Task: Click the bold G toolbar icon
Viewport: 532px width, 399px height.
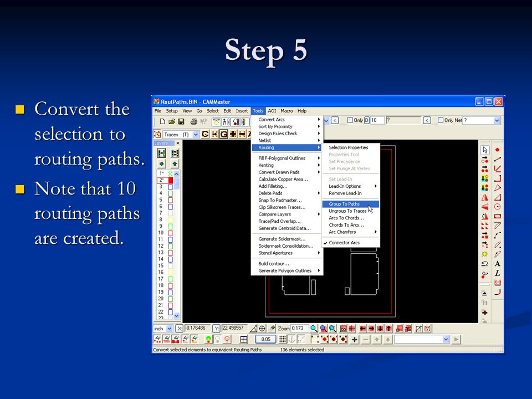Action: tap(223, 134)
